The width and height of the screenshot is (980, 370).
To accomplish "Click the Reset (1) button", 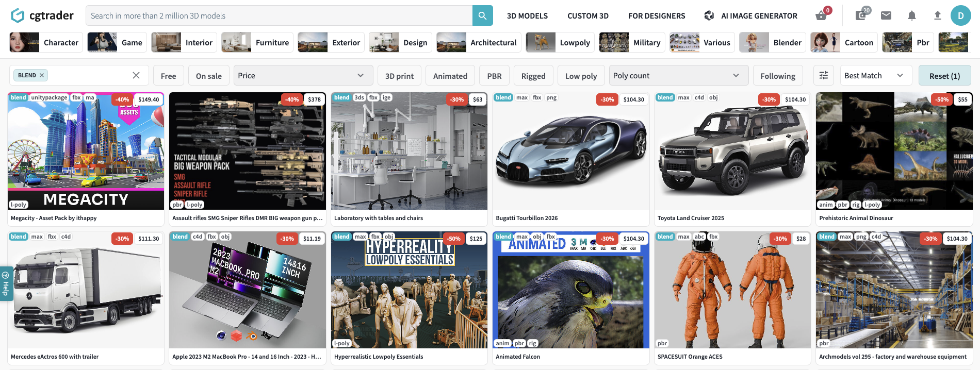I will point(944,75).
